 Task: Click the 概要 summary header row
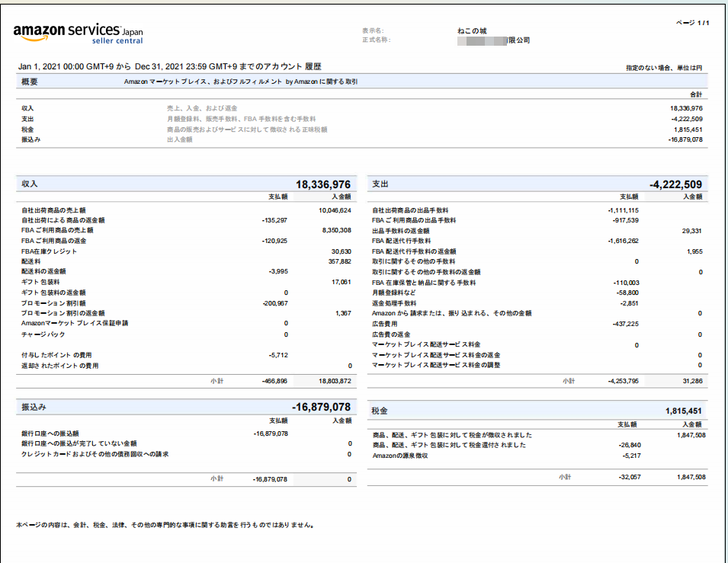[x=28, y=82]
